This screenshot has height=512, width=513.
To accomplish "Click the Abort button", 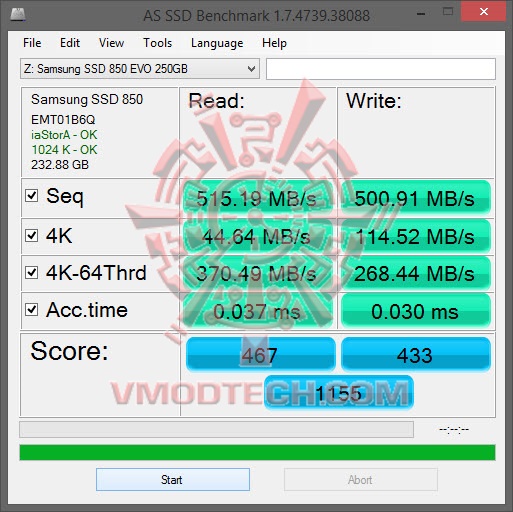I will pos(360,479).
